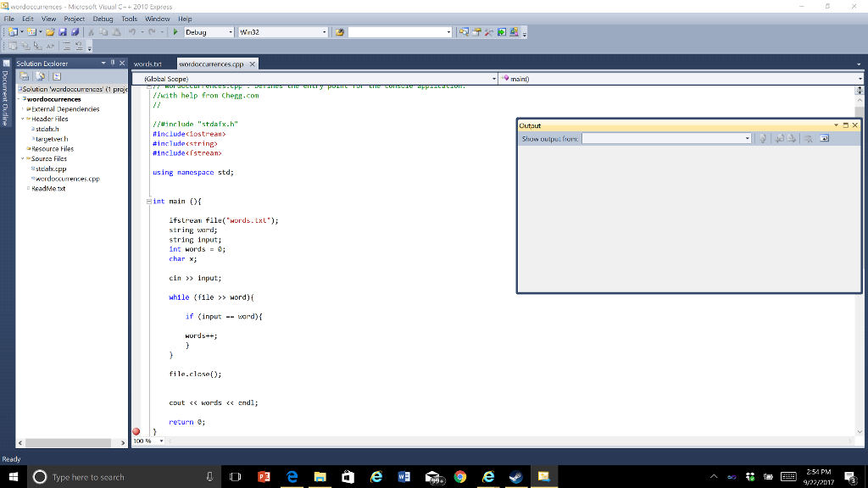Screen dimensions: 868x488
Task: Select wordoccurrences.cpp under Source Files
Action: [66, 179]
